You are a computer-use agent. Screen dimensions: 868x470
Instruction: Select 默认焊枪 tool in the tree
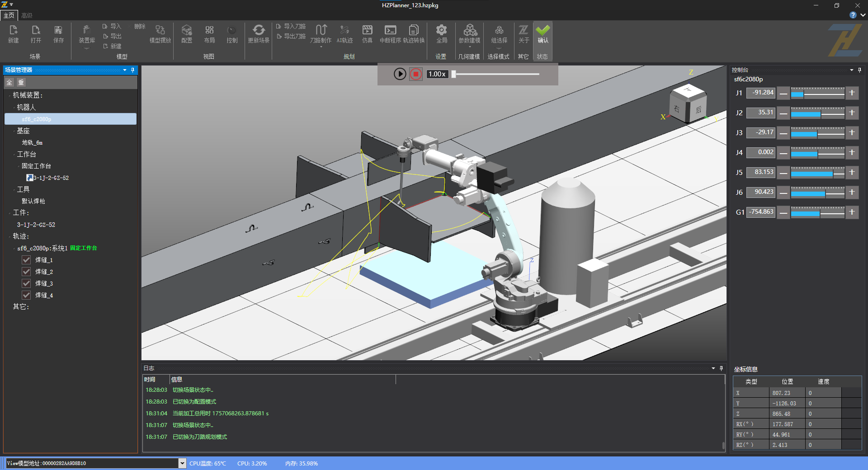tap(33, 201)
